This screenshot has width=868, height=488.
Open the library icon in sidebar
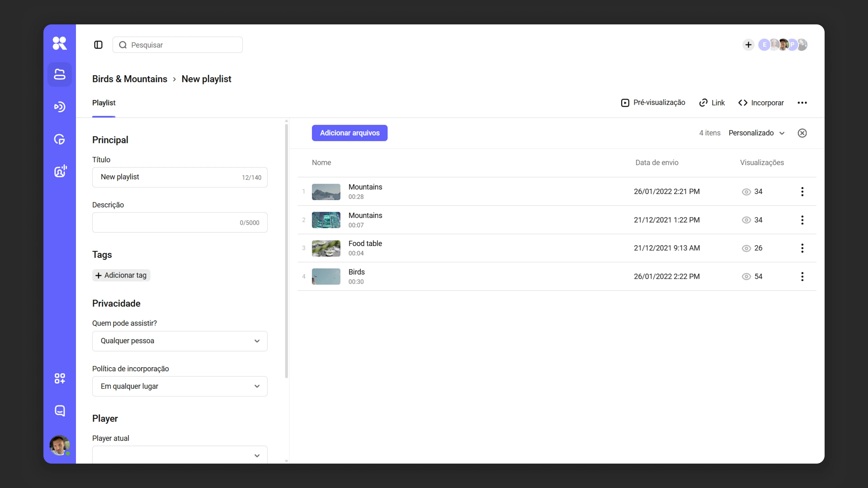(60, 74)
